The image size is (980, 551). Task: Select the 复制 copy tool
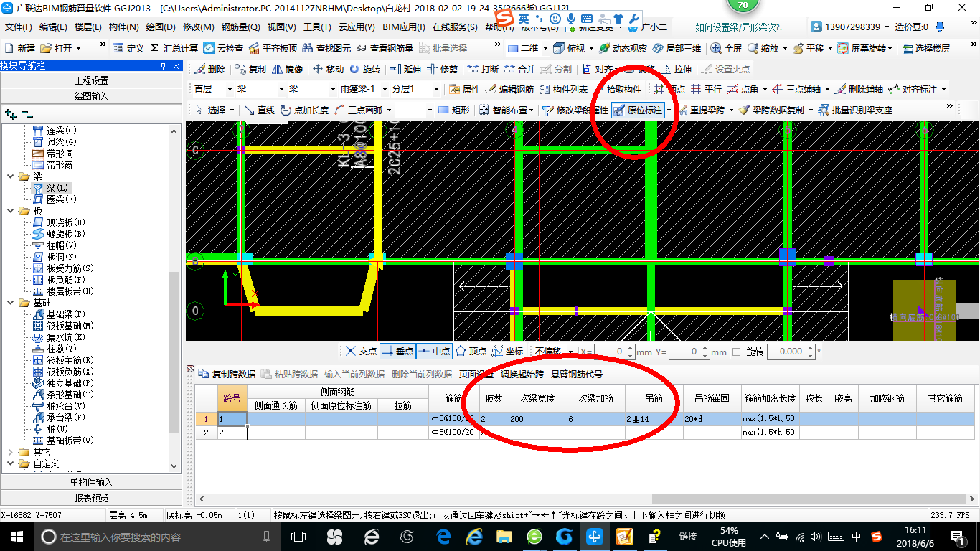(250, 70)
